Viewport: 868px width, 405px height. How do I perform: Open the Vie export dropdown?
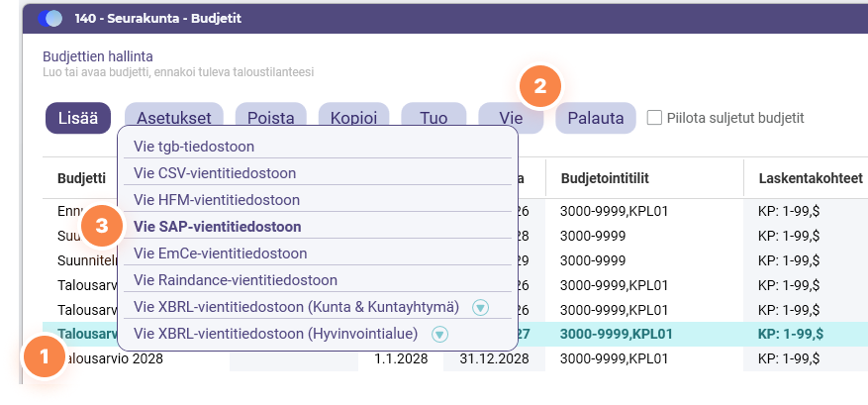pos(511,118)
